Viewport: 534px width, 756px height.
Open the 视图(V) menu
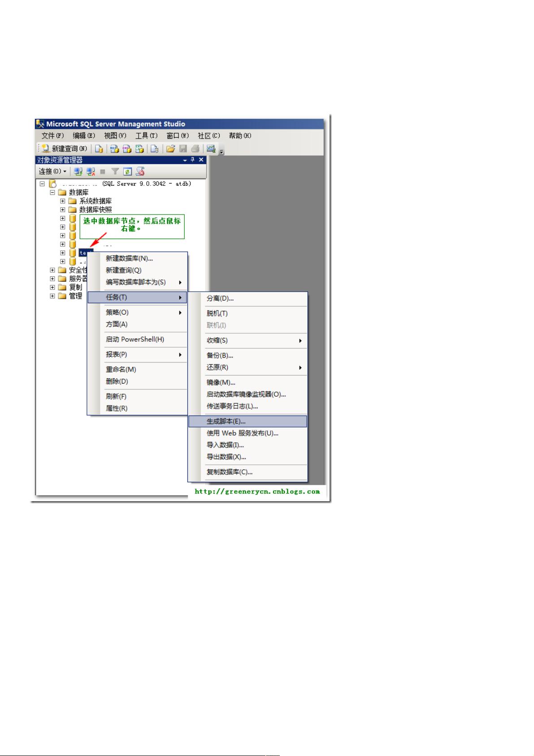[x=115, y=135]
